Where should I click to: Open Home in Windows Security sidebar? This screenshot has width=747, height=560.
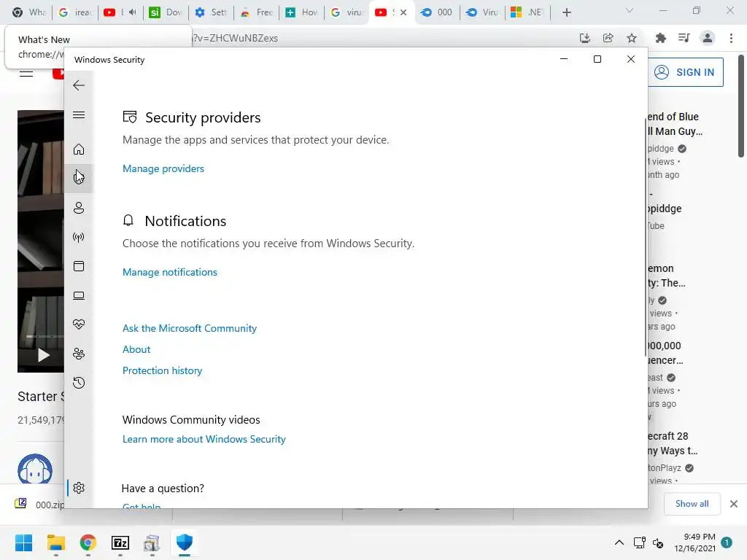click(x=79, y=149)
